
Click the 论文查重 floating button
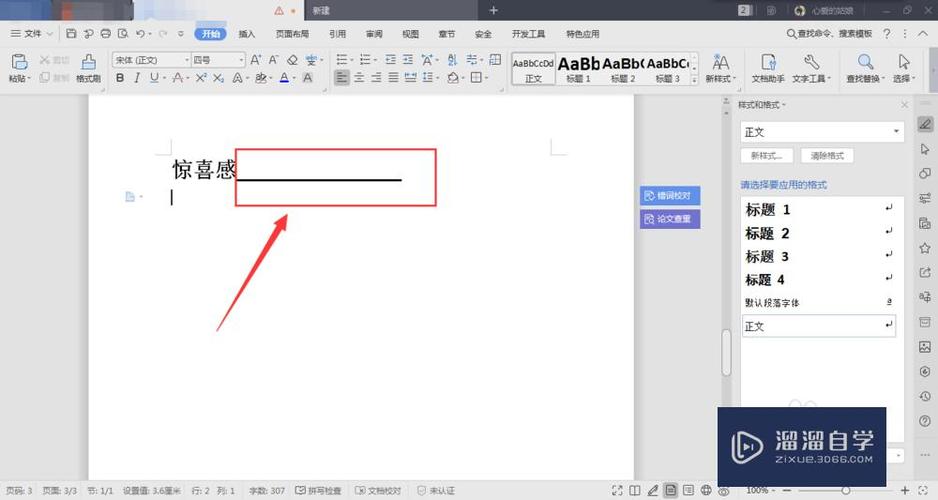click(669, 219)
